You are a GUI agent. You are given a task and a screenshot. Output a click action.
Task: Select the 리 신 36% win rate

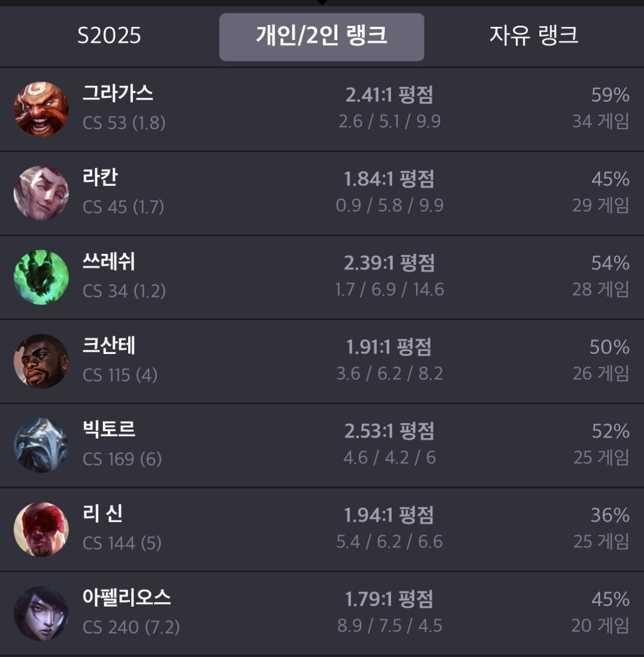click(x=609, y=515)
